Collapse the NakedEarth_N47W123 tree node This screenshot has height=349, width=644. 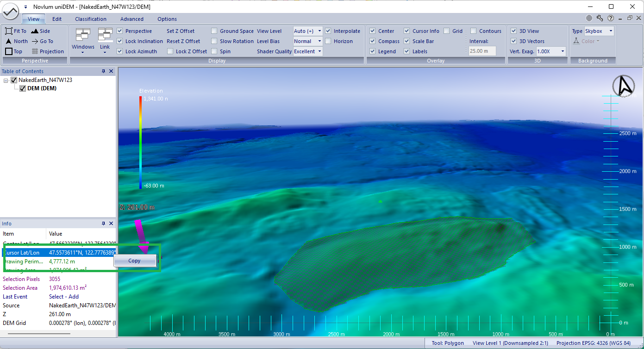coord(6,81)
